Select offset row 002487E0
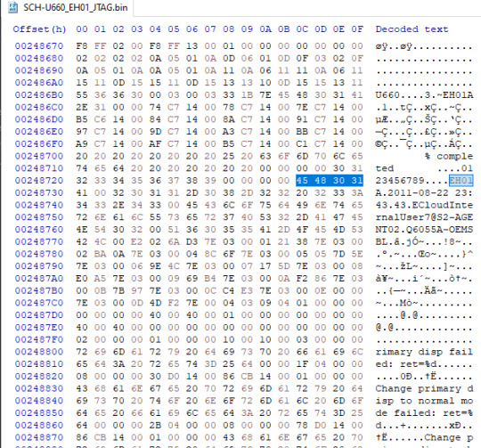The height and width of the screenshot is (448, 481). tap(39, 328)
